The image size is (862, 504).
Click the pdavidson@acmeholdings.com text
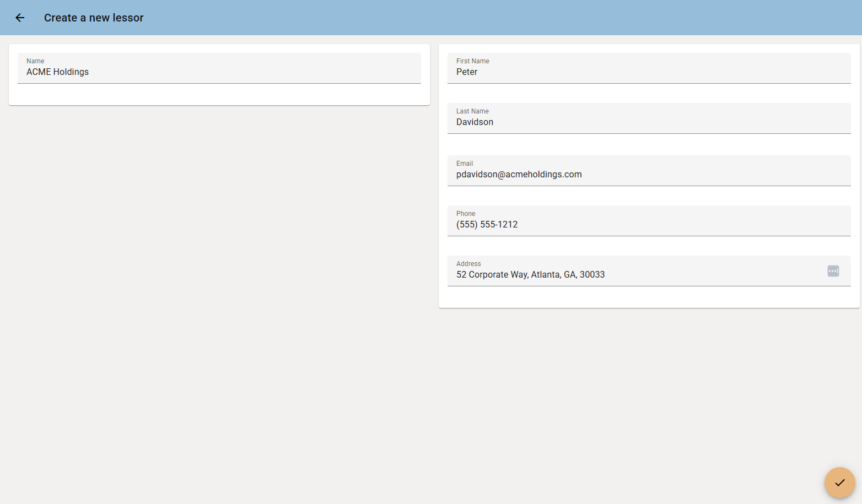(519, 175)
